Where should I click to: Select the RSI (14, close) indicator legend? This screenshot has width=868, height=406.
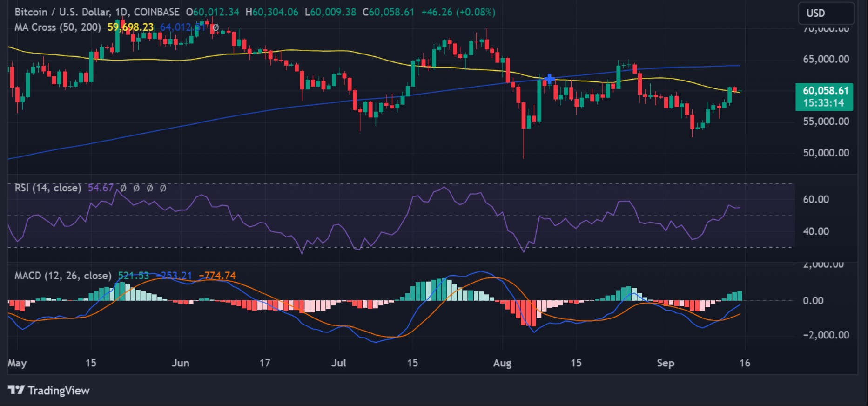[x=48, y=188]
